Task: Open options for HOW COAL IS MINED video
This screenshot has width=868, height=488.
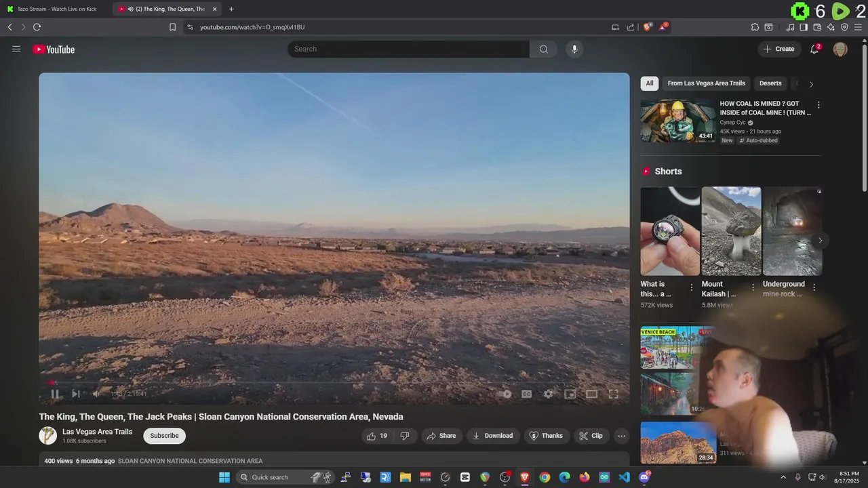Action: click(x=818, y=105)
